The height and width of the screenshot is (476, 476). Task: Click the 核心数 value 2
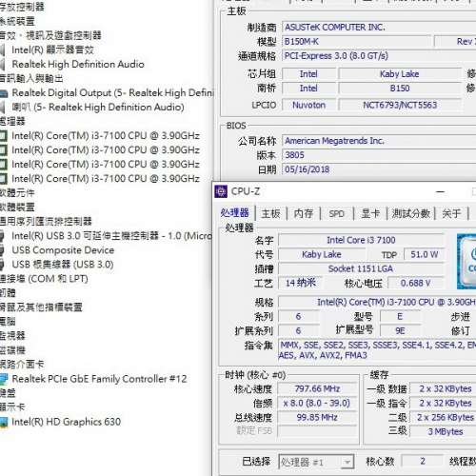423,461
